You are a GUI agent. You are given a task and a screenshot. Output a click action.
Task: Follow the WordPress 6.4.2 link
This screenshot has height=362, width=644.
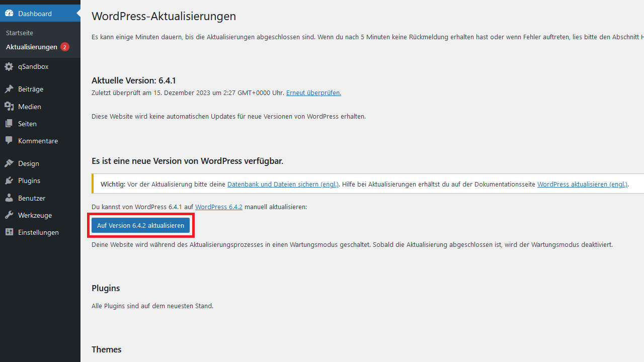click(x=219, y=207)
